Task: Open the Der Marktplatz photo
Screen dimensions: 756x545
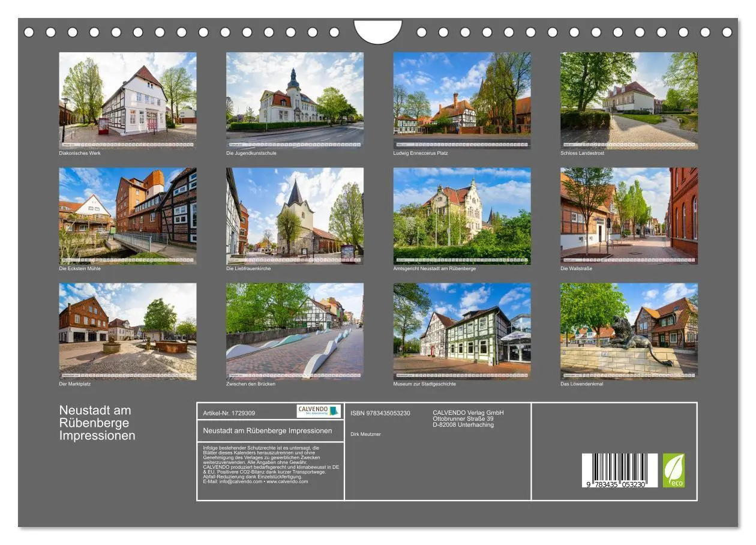Action: tap(127, 331)
